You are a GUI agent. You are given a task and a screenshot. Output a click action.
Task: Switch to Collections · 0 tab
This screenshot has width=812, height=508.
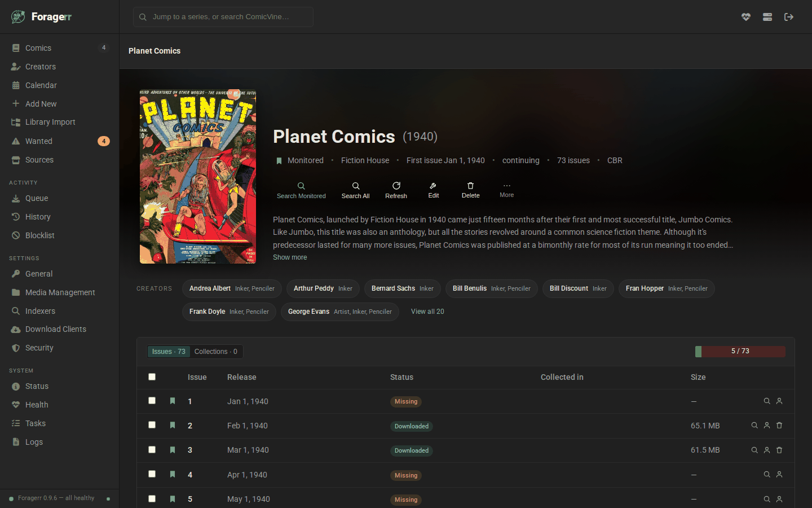pyautogui.click(x=216, y=352)
